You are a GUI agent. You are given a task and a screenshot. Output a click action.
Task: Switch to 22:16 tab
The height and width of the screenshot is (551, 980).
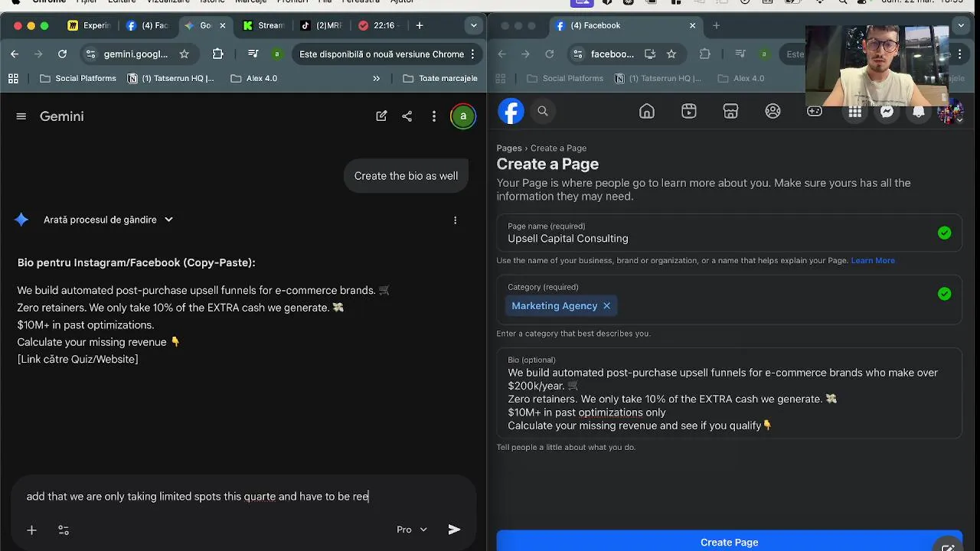click(381, 25)
